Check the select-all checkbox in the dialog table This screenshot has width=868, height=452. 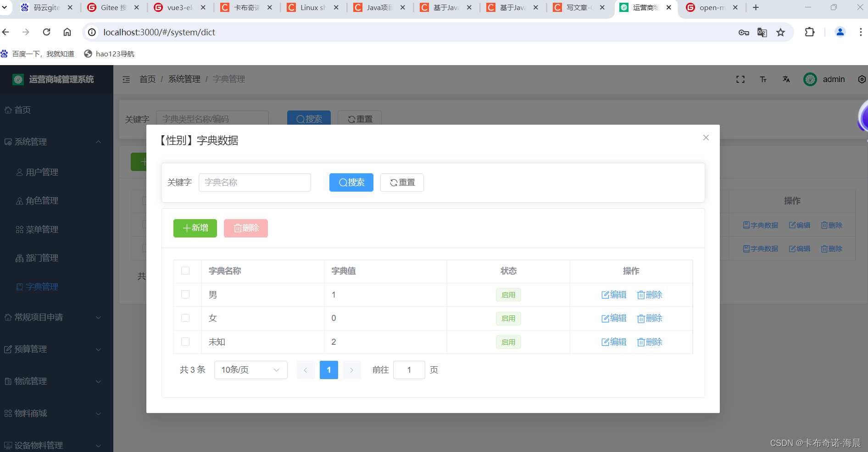(x=185, y=270)
